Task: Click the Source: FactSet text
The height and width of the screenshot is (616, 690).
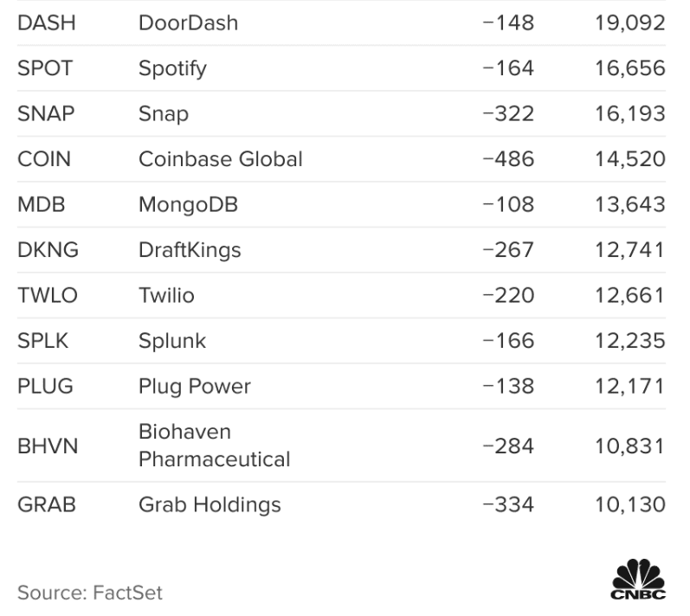Action: click(90, 593)
